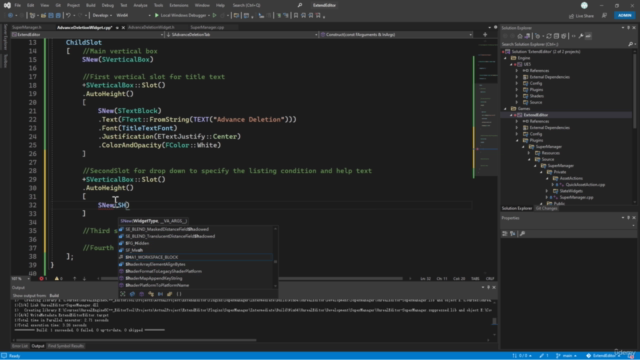Click the Properties panel wrench icon
The width and height of the screenshot is (640, 360).
[522, 233]
